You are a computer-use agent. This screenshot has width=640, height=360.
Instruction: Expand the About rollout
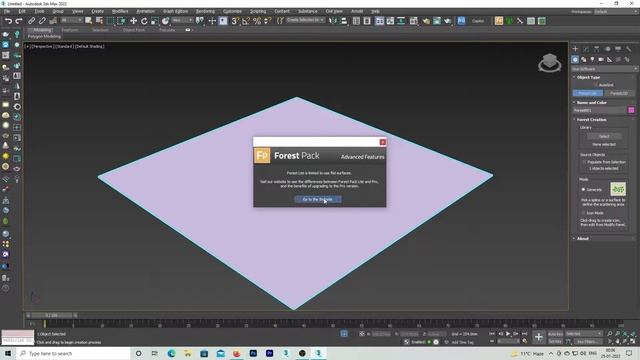[x=582, y=238]
